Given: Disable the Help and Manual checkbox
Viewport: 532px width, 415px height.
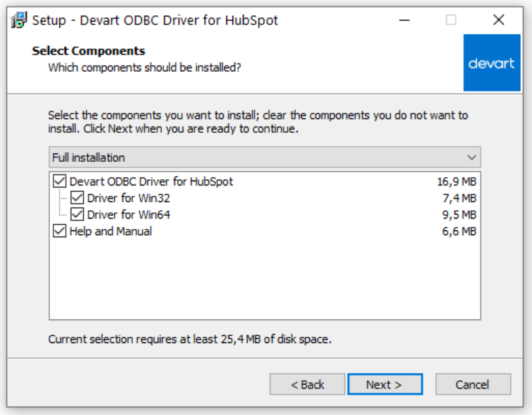Looking at the screenshot, I should click(59, 232).
